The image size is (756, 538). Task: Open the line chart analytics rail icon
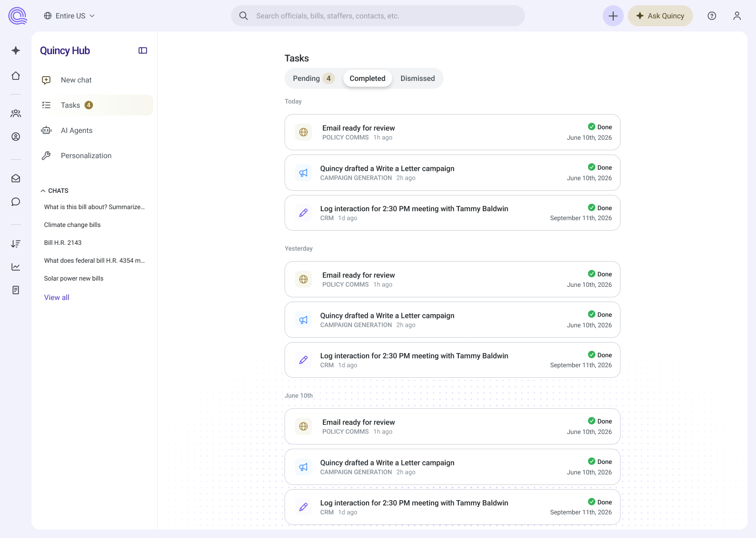[16, 267]
